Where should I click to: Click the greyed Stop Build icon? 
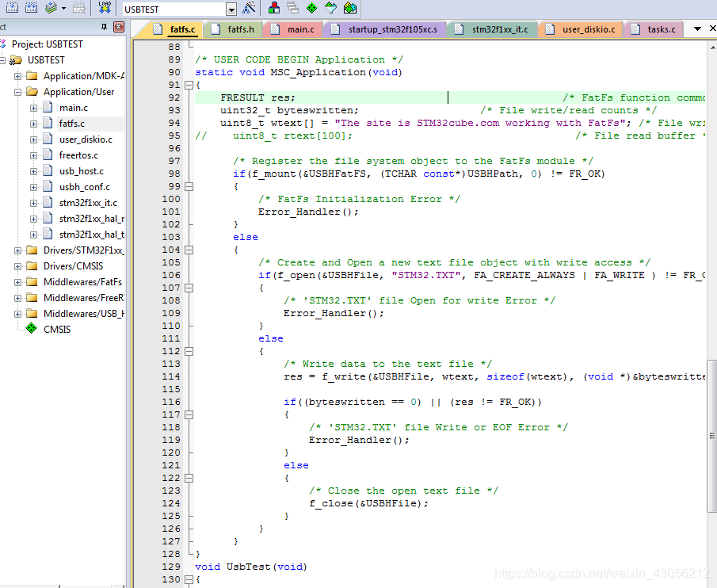pyautogui.click(x=79, y=7)
